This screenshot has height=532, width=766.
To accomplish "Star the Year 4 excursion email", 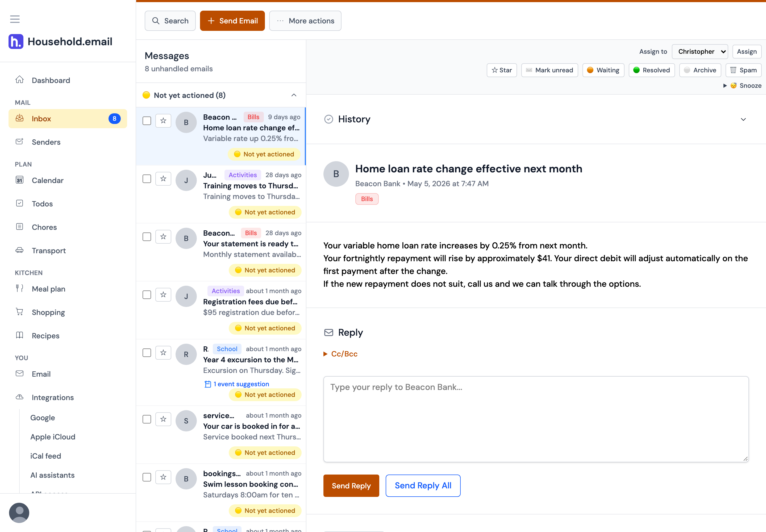I will click(x=163, y=353).
